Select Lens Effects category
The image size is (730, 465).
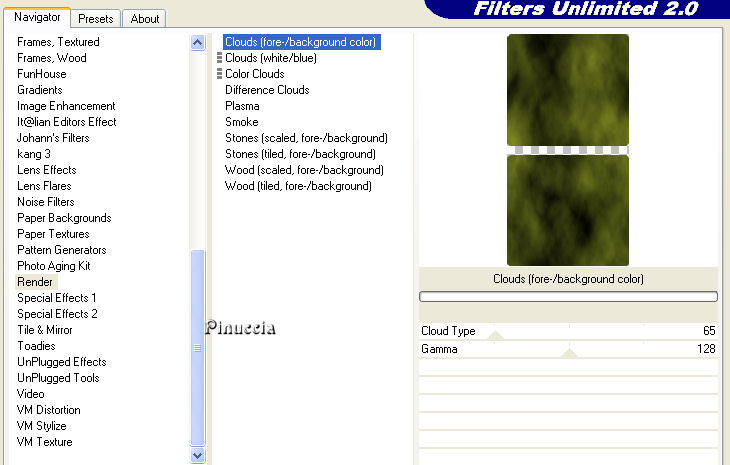point(47,169)
